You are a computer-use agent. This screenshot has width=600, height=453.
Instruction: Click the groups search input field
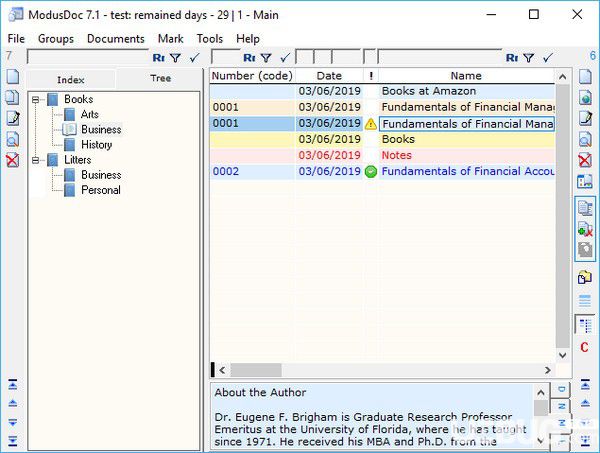88,58
